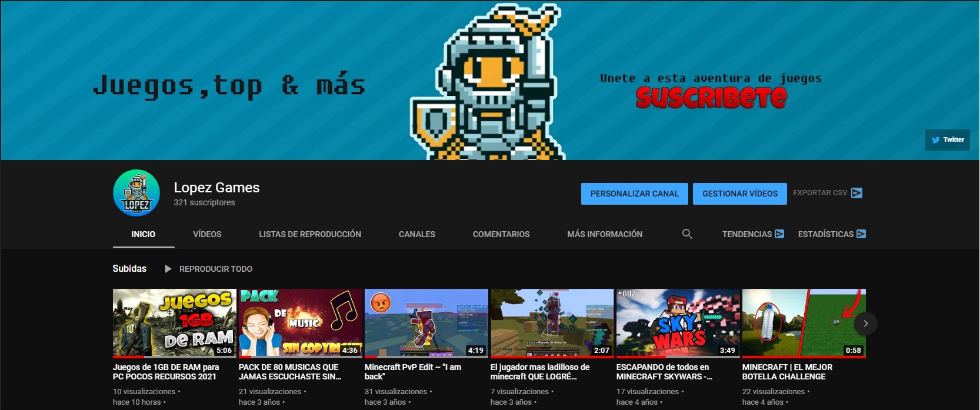Image resolution: width=980 pixels, height=410 pixels.
Task: Select the INICIO tab
Action: pyautogui.click(x=144, y=234)
